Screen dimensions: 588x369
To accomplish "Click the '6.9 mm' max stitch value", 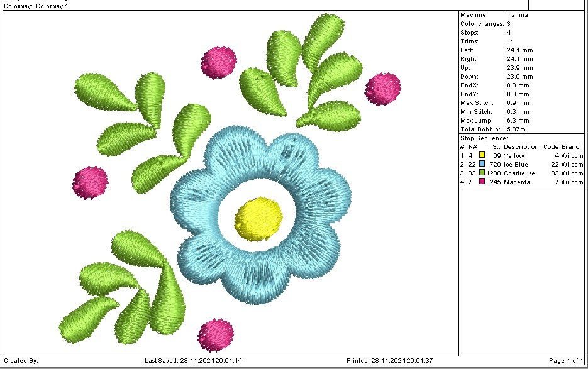I will (518, 102).
